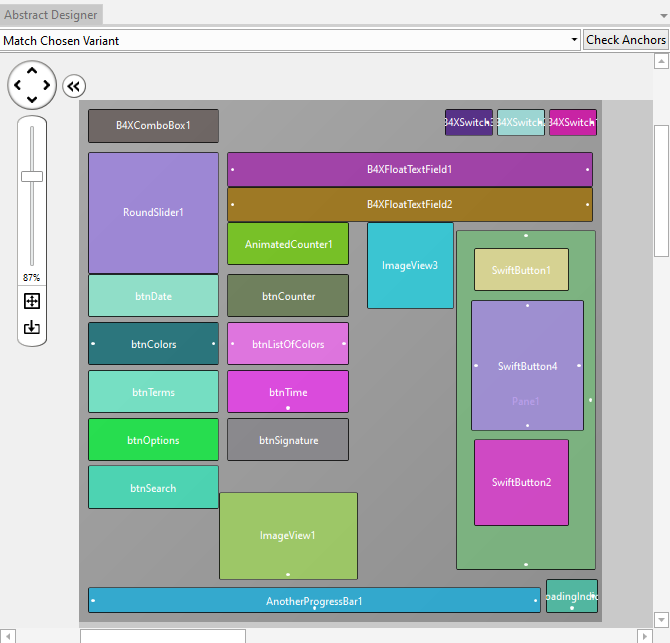Select the btnListOfColors view

(x=288, y=344)
